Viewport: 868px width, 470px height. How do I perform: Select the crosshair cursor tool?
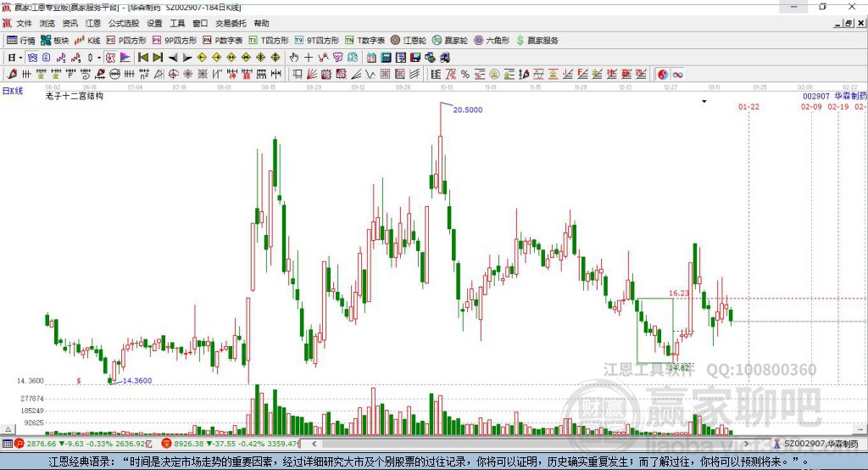(x=309, y=58)
